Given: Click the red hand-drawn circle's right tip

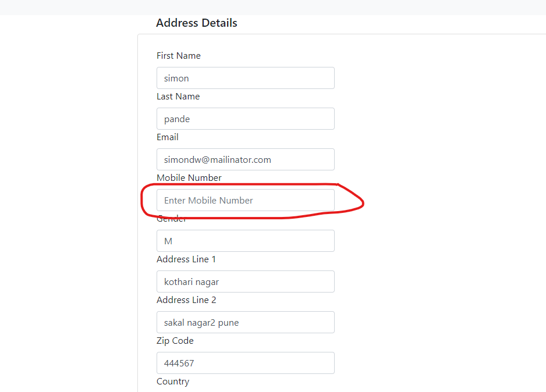Looking at the screenshot, I should click(x=362, y=202).
